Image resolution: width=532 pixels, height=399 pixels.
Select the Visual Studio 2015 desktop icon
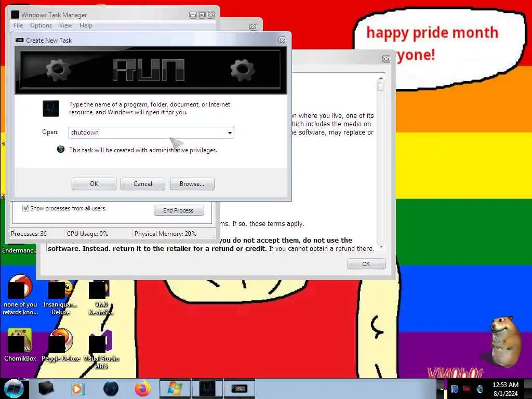point(101,349)
